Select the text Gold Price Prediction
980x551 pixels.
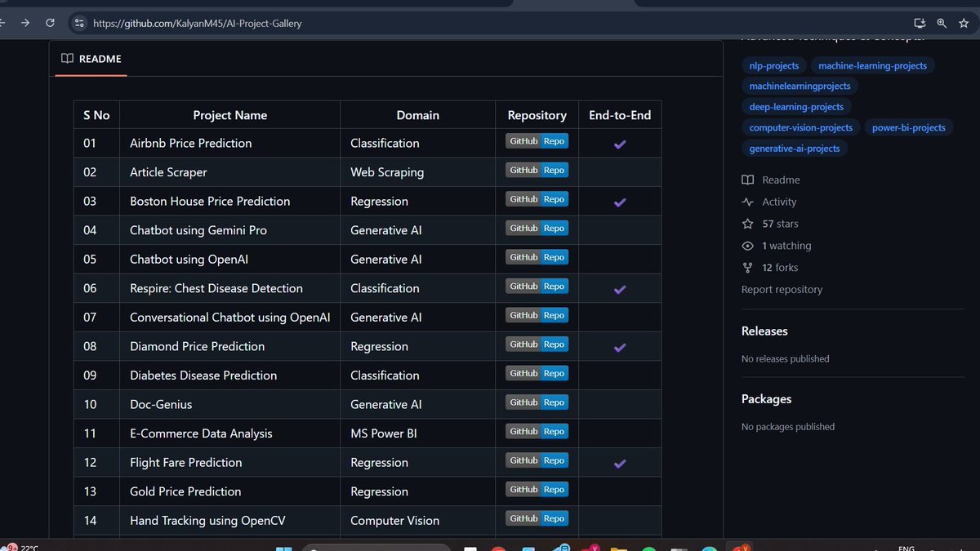[x=185, y=491]
